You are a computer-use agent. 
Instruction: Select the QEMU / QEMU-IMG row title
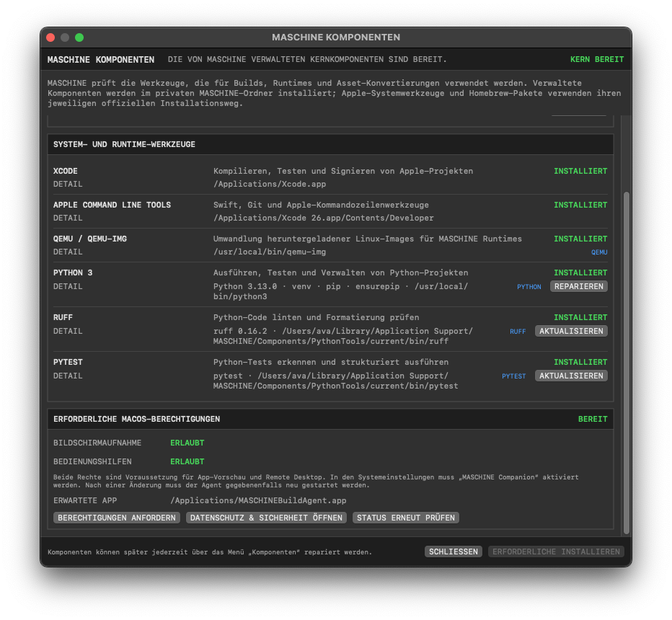tap(90, 239)
